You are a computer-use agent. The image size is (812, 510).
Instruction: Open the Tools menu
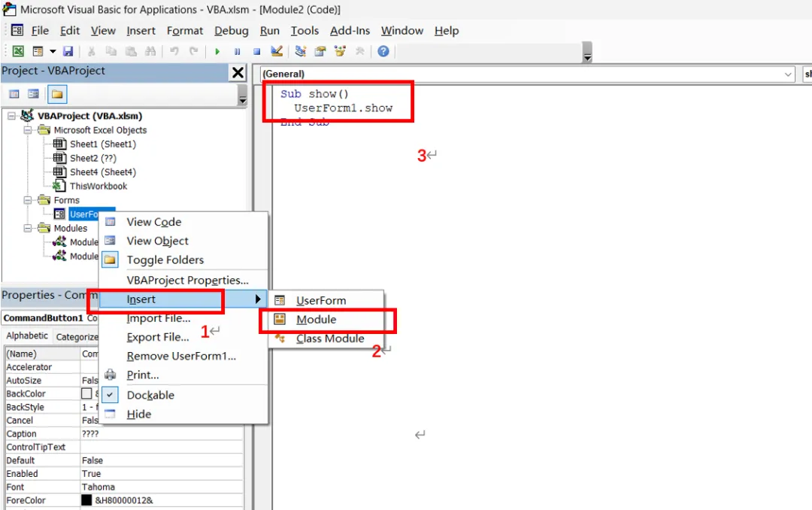click(x=304, y=31)
